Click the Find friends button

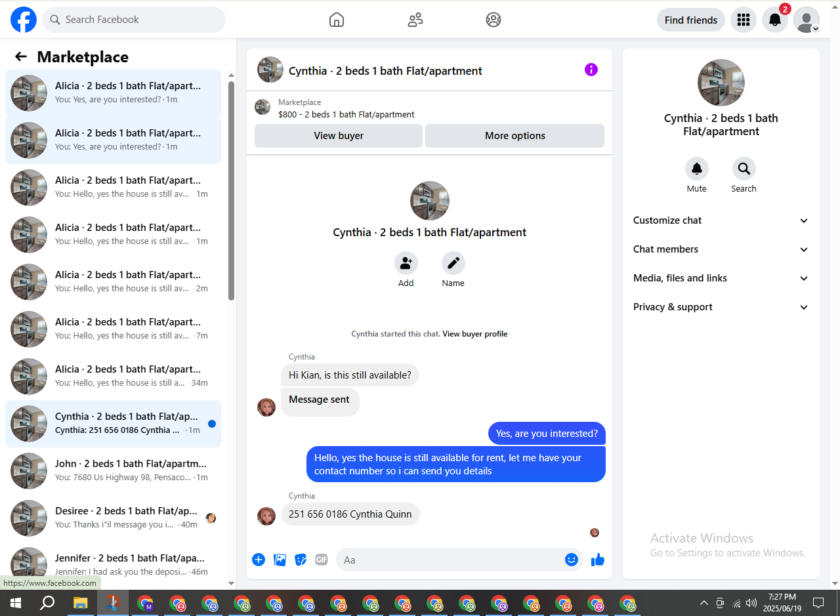click(x=691, y=20)
